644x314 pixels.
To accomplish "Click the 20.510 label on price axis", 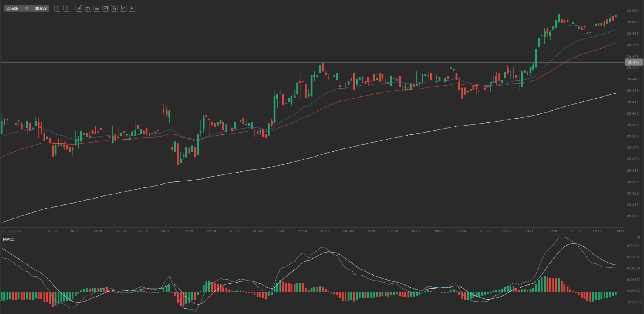I will pyautogui.click(x=632, y=11).
